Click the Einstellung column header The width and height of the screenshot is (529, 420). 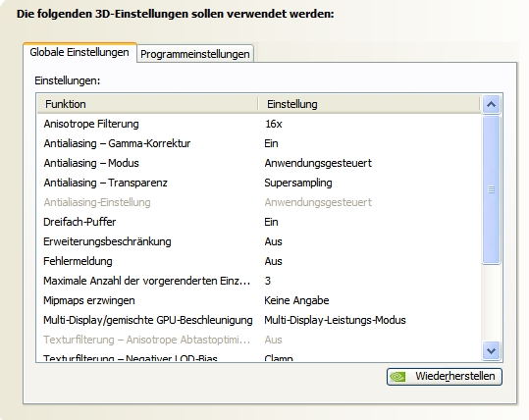click(x=369, y=104)
